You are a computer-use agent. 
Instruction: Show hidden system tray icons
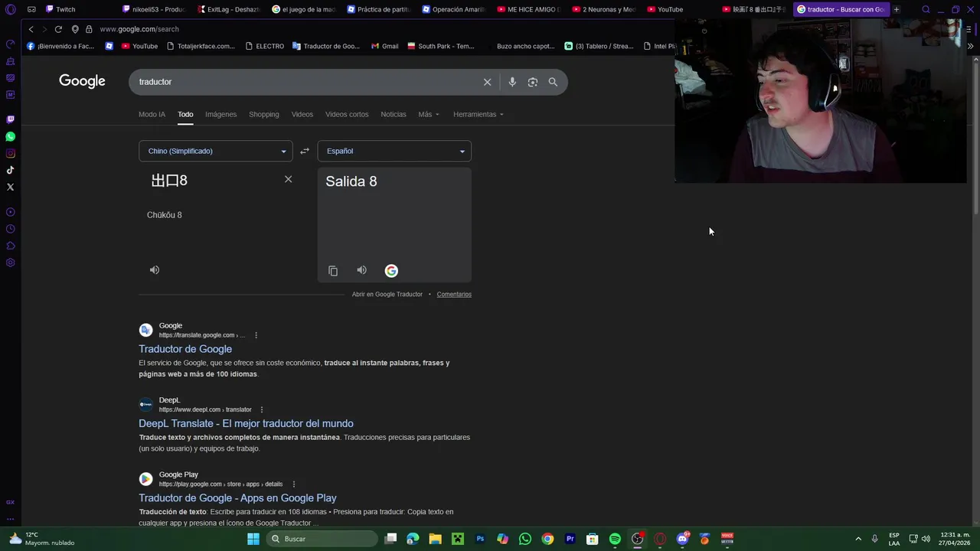click(857, 539)
